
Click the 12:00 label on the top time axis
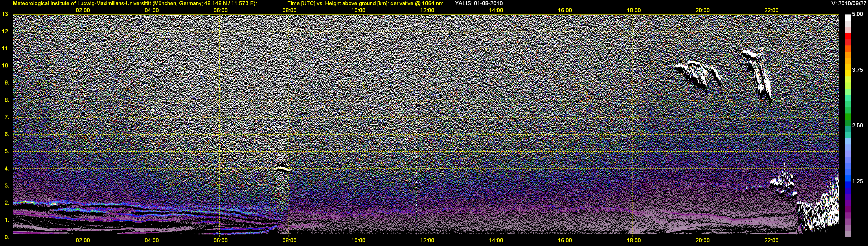tap(427, 10)
